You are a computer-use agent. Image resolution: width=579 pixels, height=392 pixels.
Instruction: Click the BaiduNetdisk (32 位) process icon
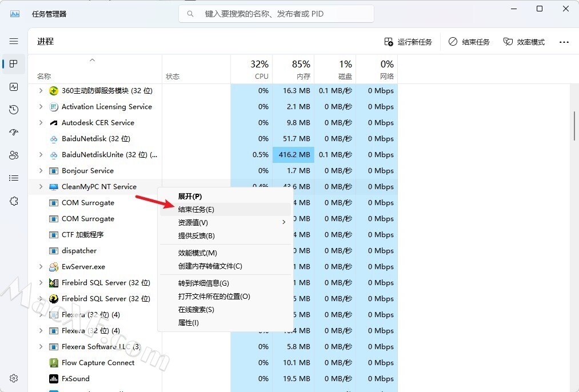(x=54, y=139)
